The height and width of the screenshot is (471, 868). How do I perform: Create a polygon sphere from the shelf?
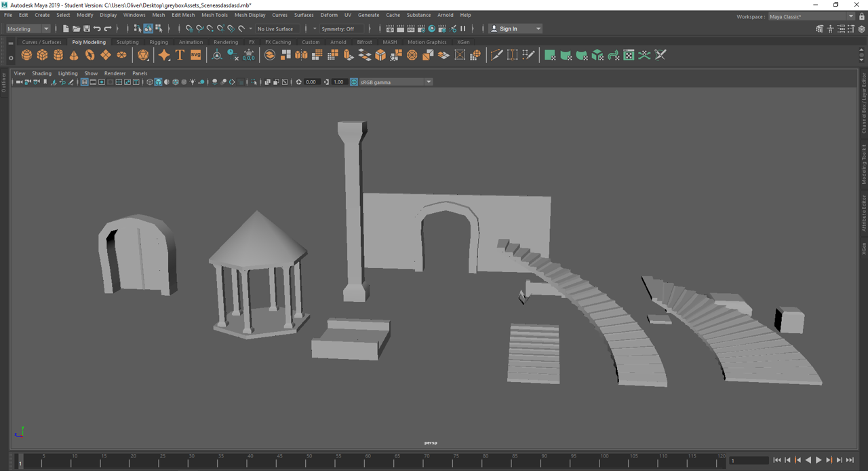pos(26,55)
